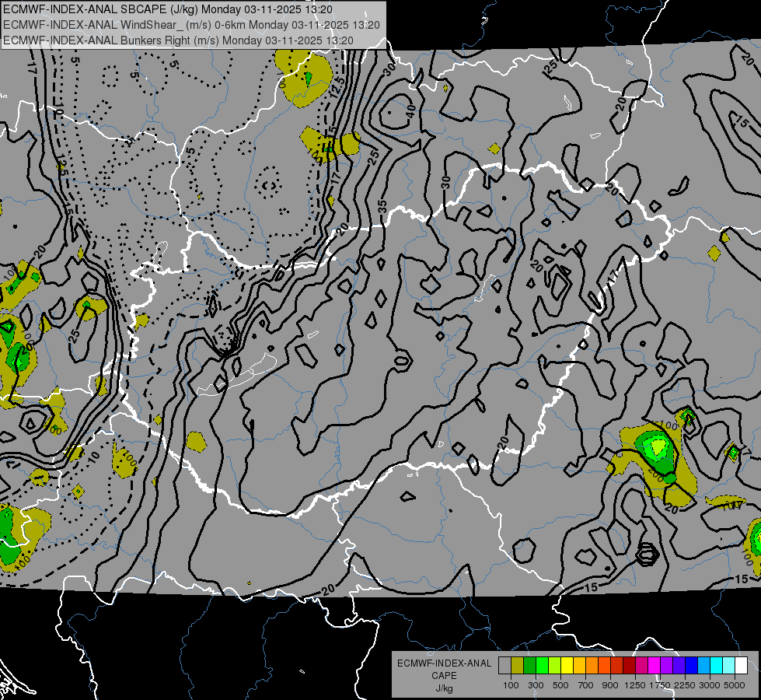Click the bright green CAPE maximum area

(658, 446)
